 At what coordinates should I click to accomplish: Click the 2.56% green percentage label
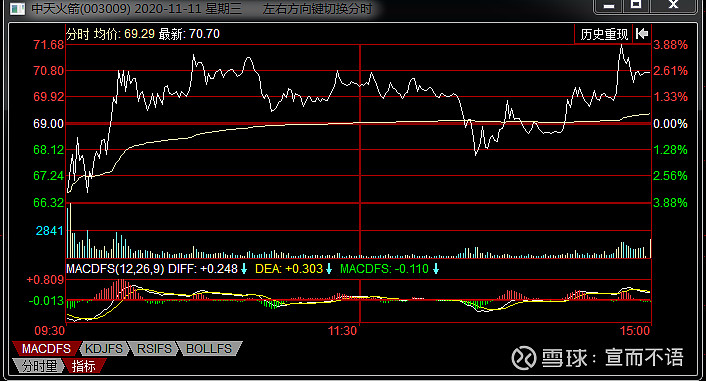coord(670,176)
